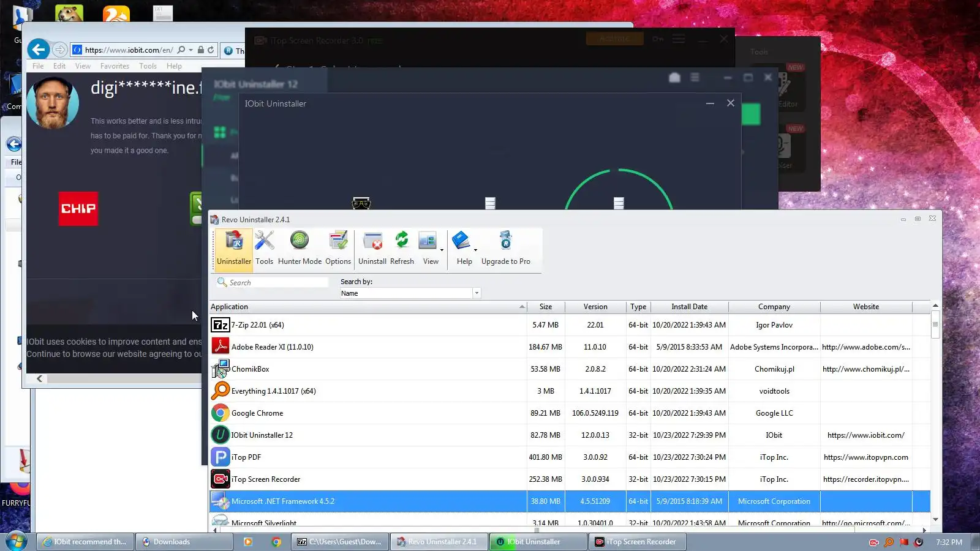Switch to Downloads taskbar button
This screenshot has width=980, height=551.
(184, 542)
